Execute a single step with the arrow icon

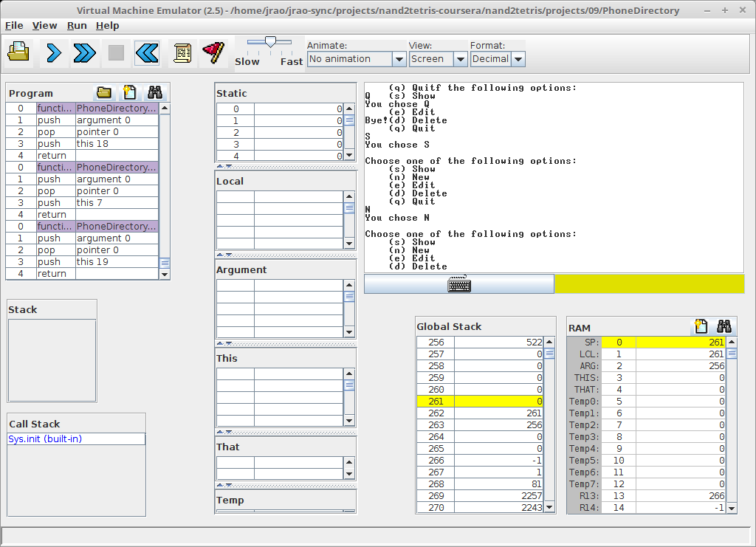point(53,52)
